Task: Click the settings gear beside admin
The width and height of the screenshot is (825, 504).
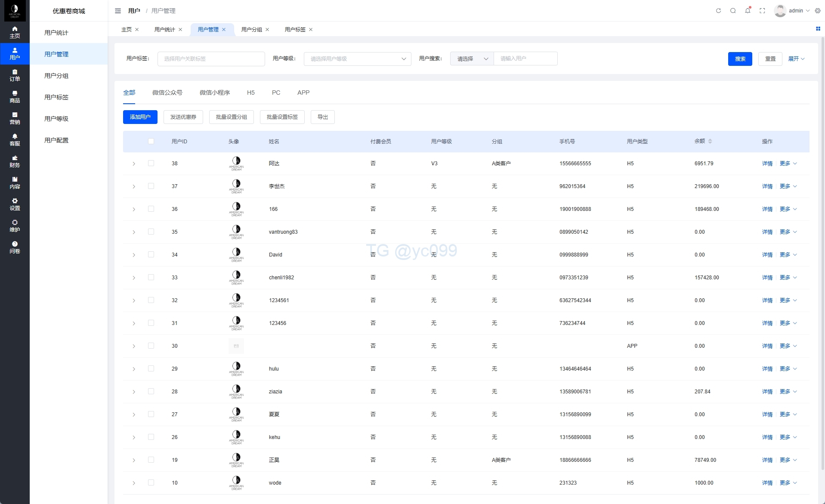Action: click(818, 11)
